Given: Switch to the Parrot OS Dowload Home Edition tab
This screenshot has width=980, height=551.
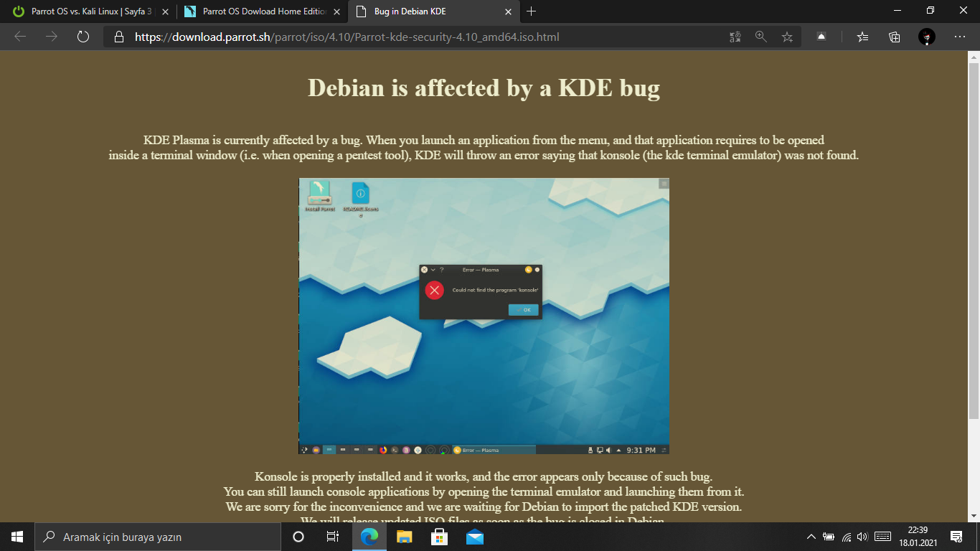Looking at the screenshot, I should point(261,11).
